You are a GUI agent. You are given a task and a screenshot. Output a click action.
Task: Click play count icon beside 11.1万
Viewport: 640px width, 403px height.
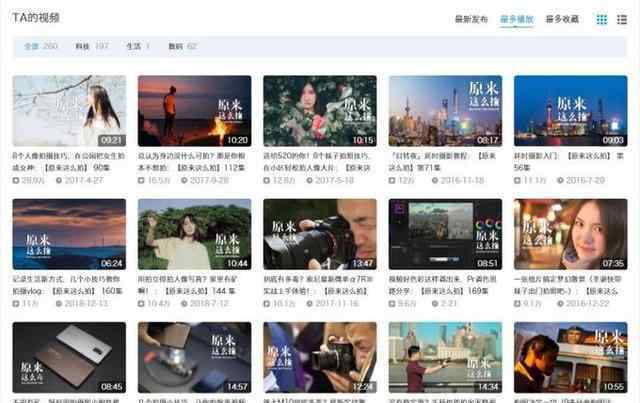pos(517,180)
